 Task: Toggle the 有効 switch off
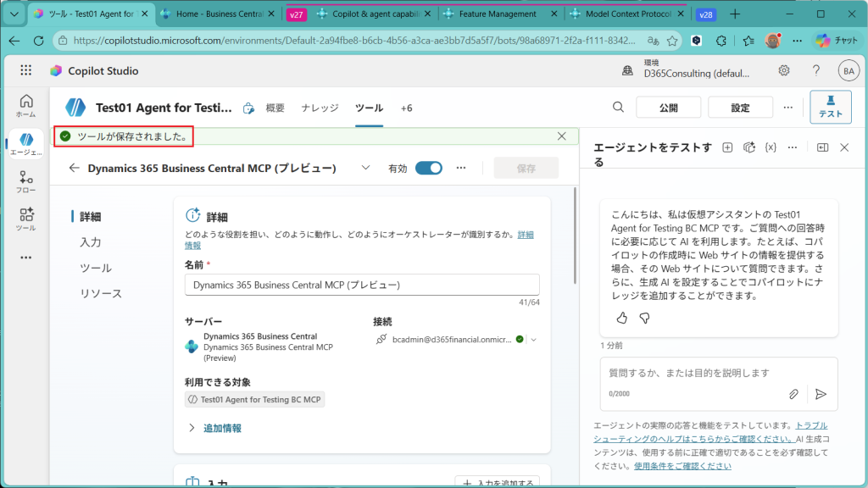[428, 168]
